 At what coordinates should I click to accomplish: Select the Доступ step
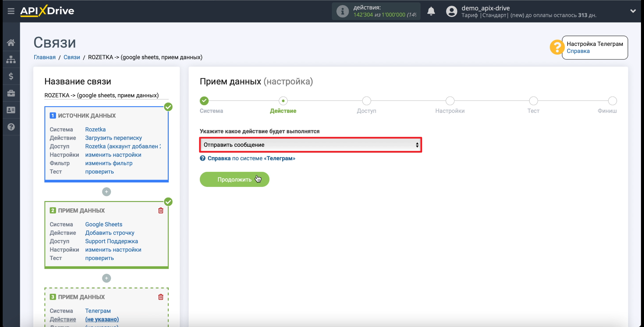pos(367,101)
